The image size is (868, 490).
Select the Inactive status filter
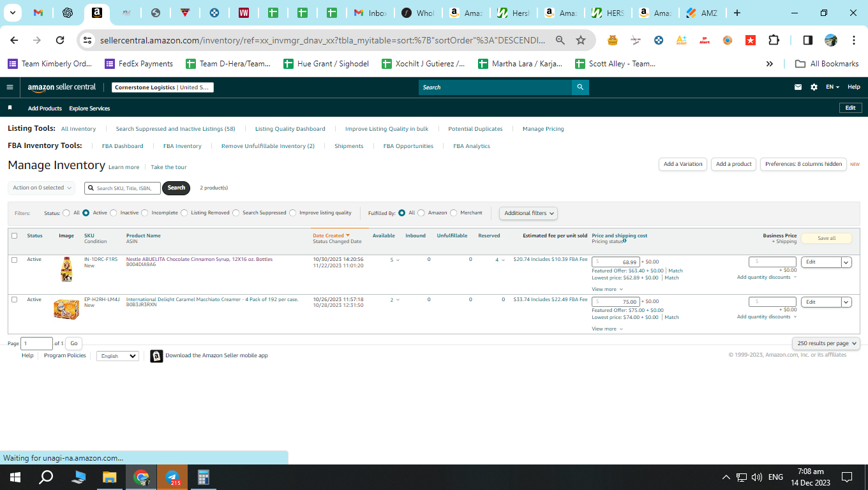(x=114, y=213)
